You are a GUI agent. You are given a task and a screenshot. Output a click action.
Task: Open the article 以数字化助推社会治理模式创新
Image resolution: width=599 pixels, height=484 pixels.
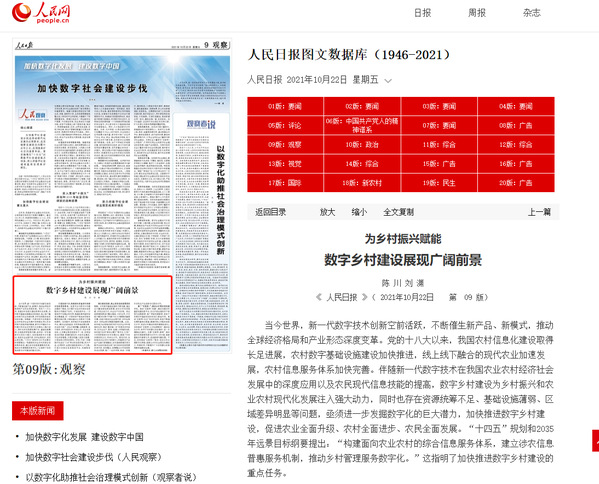click(x=111, y=478)
